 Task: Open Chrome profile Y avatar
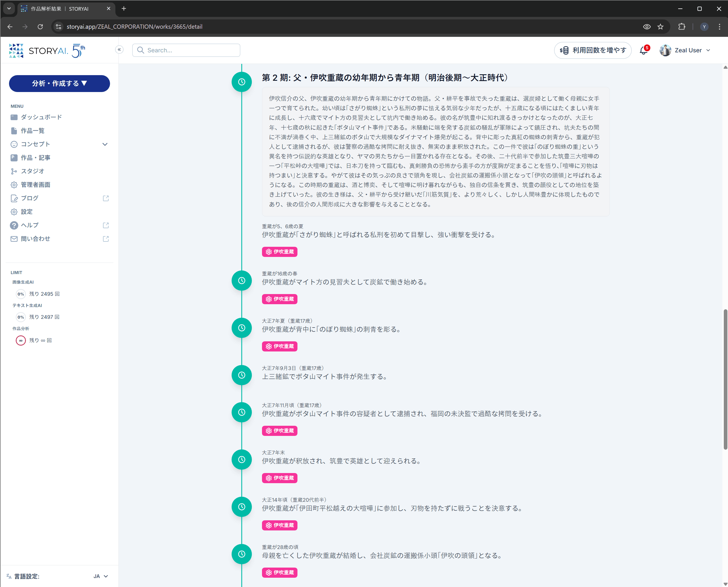point(704,27)
